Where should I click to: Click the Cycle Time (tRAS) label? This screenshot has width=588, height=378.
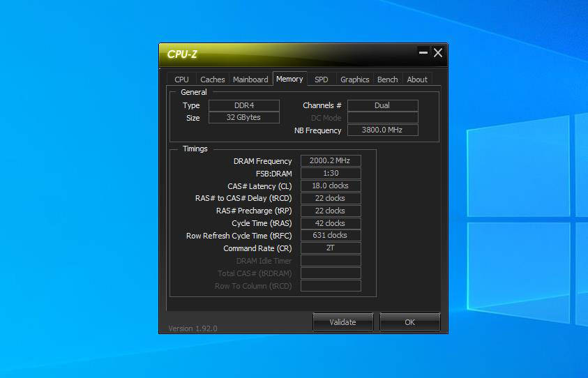(x=262, y=223)
